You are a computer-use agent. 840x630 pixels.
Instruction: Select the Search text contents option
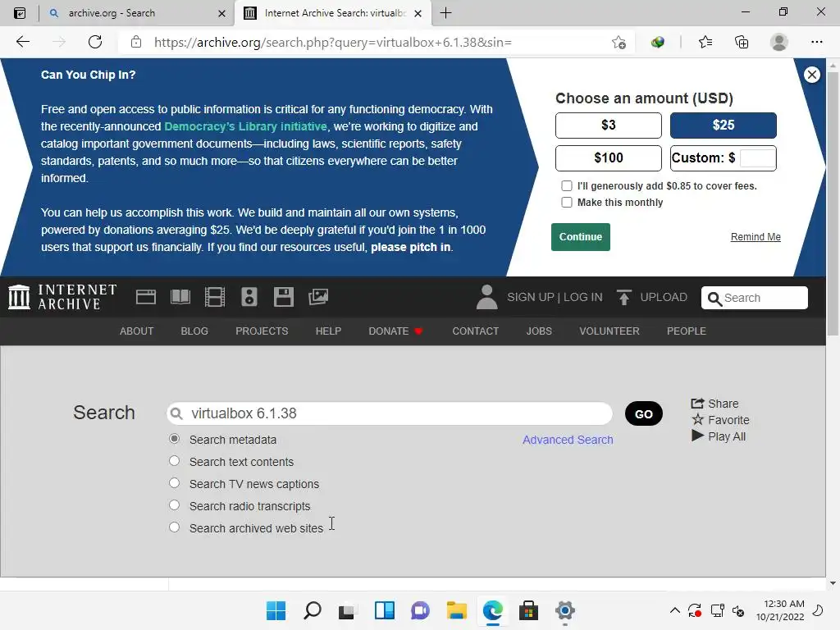174,461
